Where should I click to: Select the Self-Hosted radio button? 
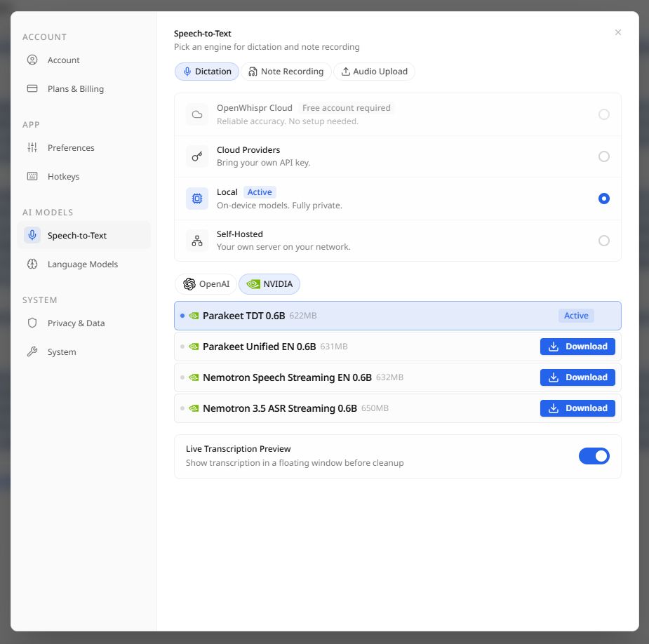[604, 241]
